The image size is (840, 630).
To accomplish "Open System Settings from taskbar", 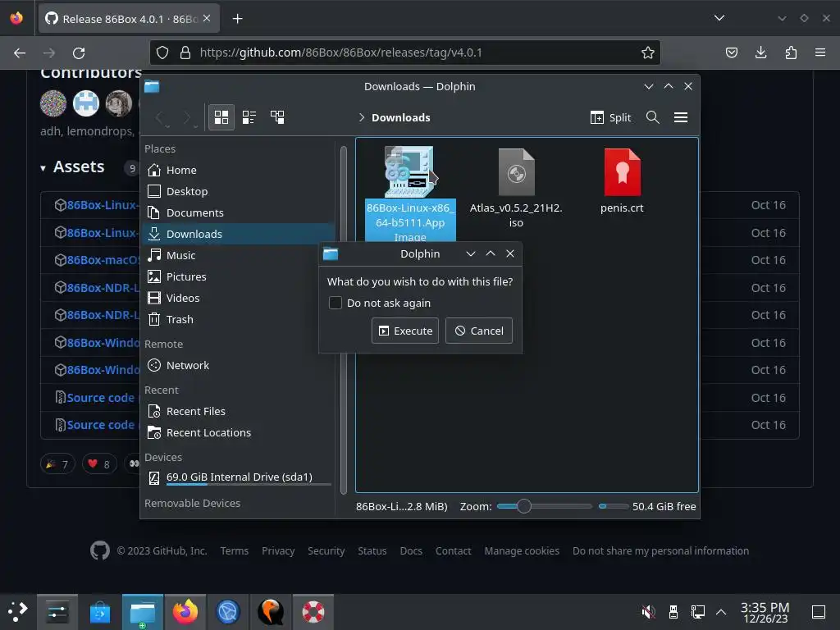I will tap(57, 612).
